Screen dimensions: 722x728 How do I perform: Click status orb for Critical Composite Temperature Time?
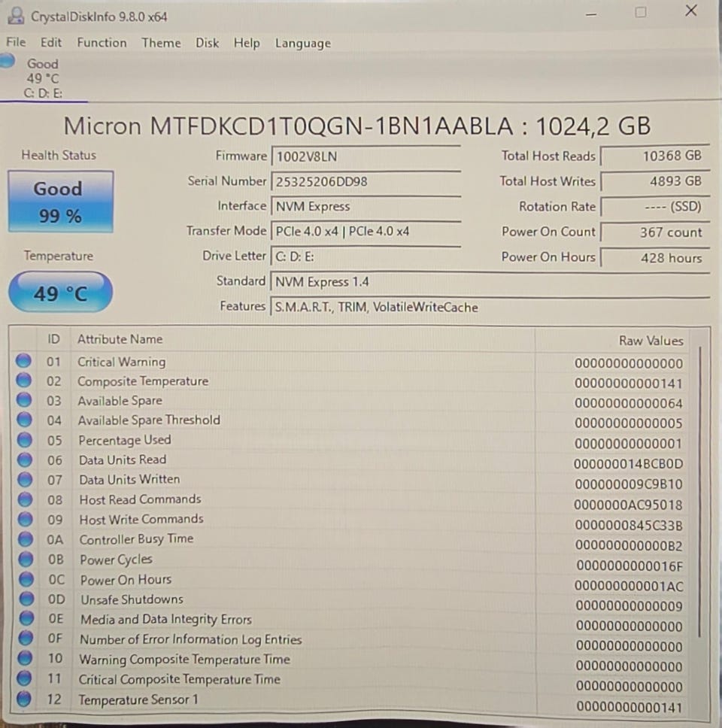tap(24, 678)
